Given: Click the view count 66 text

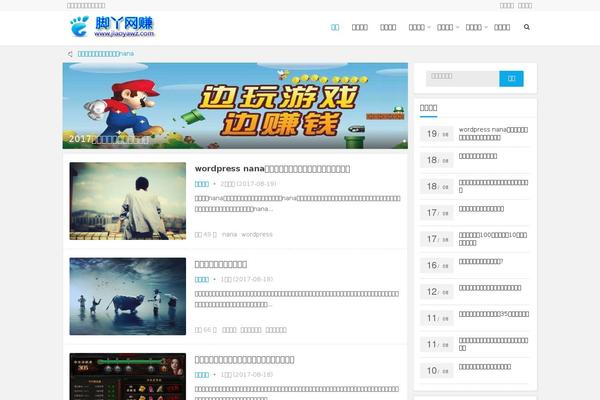Looking at the screenshot, I should tap(206, 330).
